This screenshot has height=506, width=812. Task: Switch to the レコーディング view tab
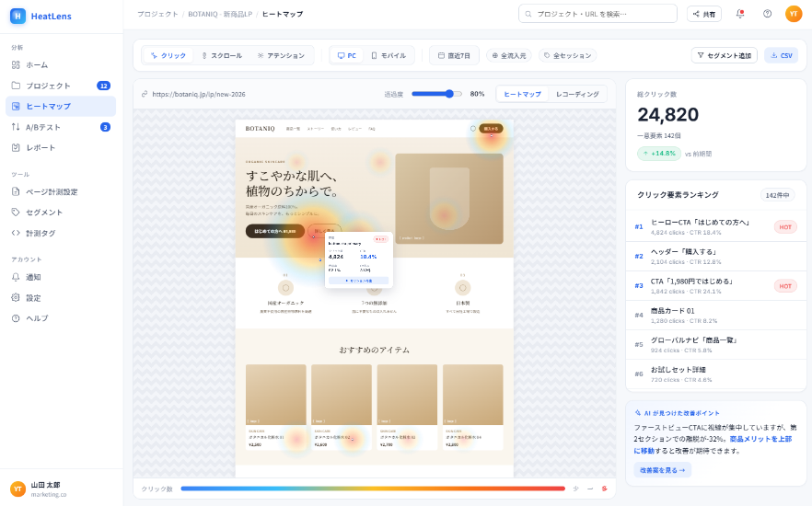click(577, 94)
